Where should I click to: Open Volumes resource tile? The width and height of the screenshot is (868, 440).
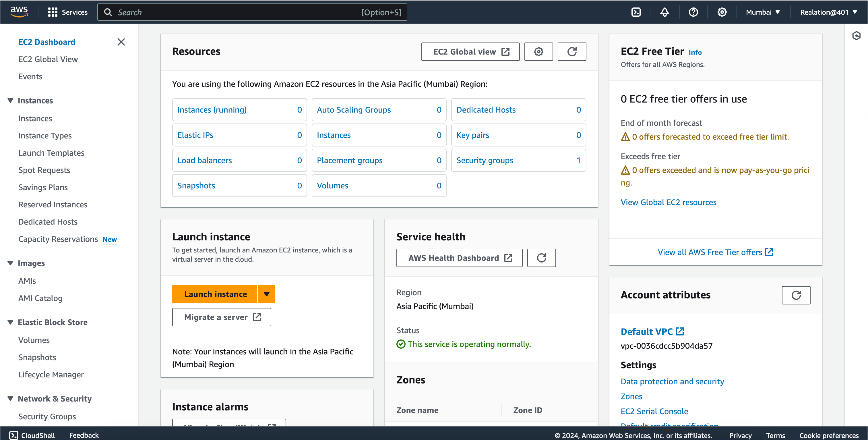point(379,186)
